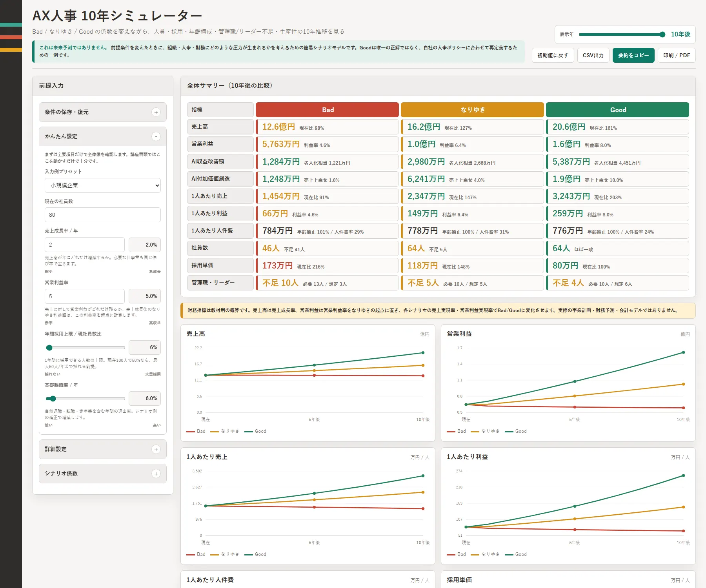Select the Bad scenario column header
This screenshot has width=706, height=588.
coord(328,110)
